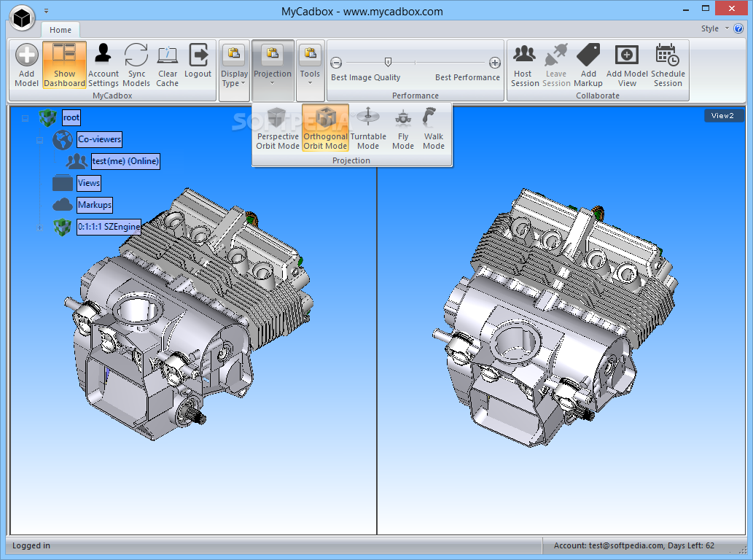Minimize the MyCadbox window
753x560 pixels.
(686, 9)
